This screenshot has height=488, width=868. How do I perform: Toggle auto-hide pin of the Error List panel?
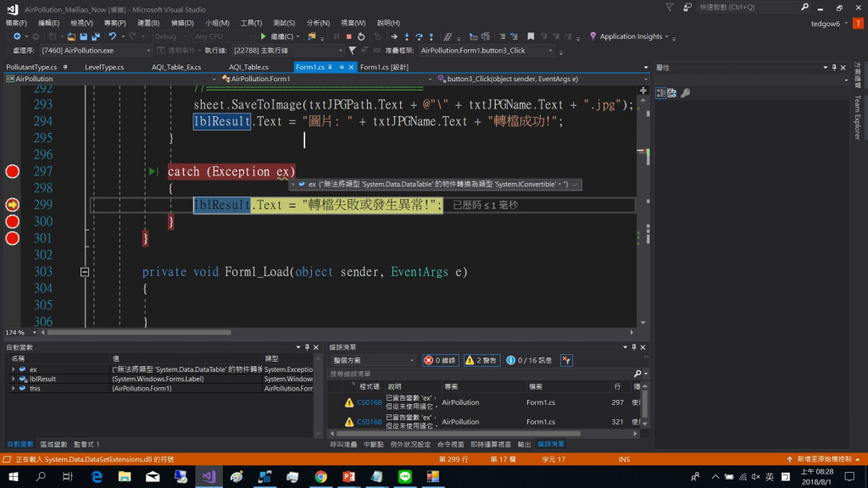point(634,347)
